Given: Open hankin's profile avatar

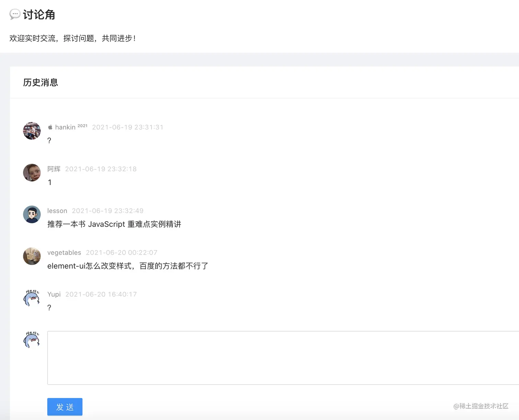Looking at the screenshot, I should click(x=32, y=131).
